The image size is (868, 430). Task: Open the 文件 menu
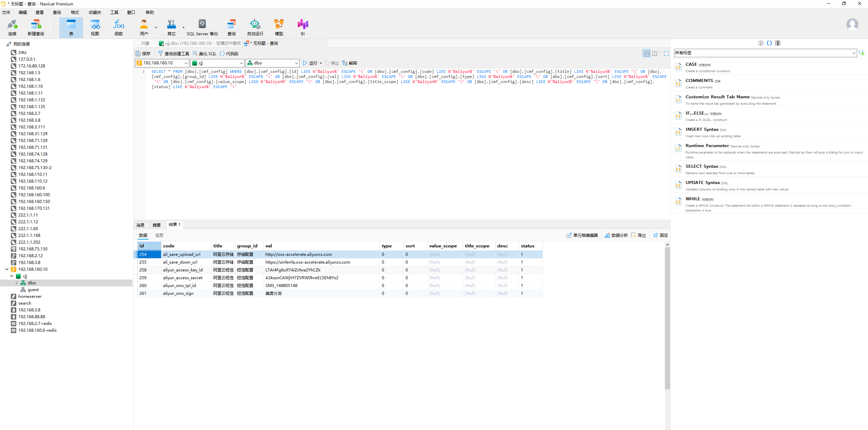click(x=6, y=13)
